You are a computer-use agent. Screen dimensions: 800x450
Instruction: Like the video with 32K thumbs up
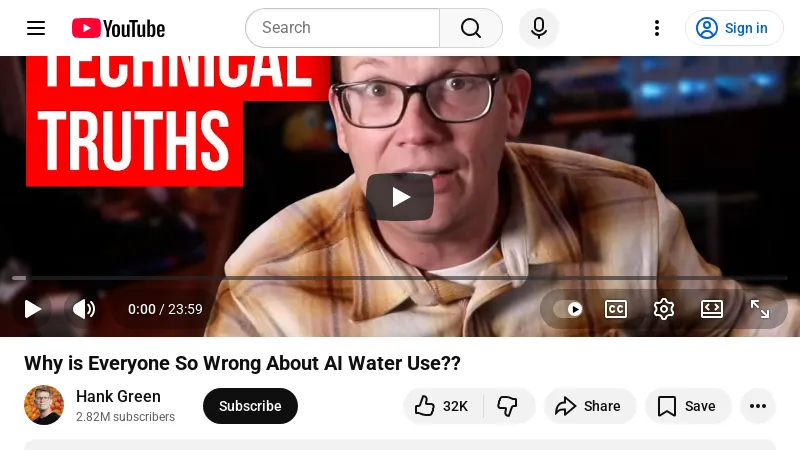(x=442, y=406)
